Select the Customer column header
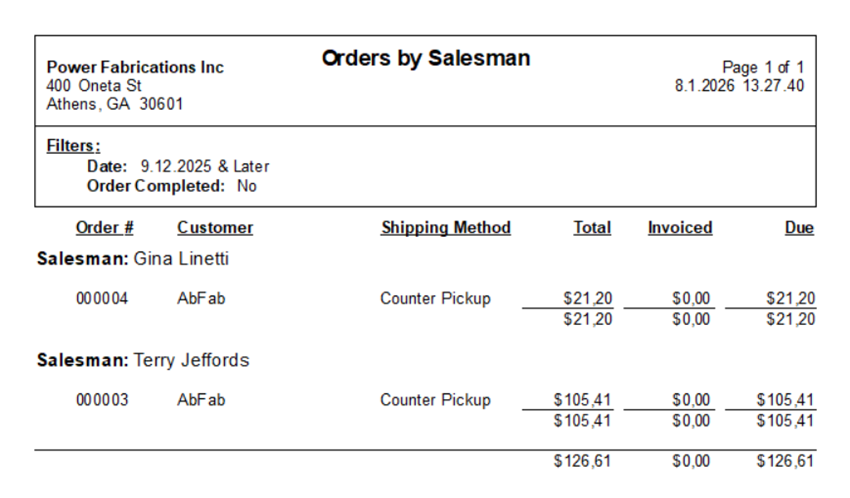This screenshot has height=498, width=850. click(215, 228)
